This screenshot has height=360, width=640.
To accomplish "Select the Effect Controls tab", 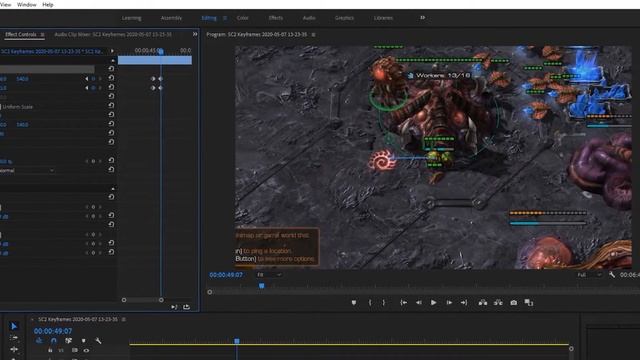I will pyautogui.click(x=21, y=35).
